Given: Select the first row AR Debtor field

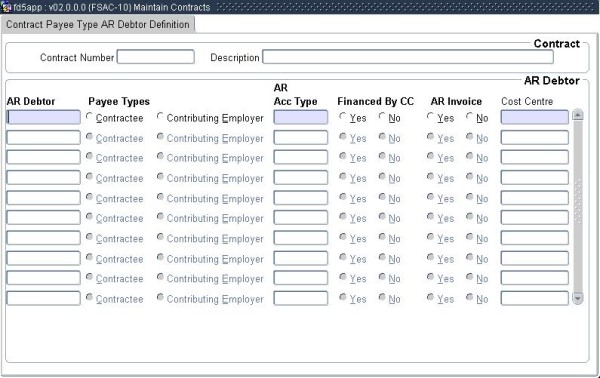Looking at the screenshot, I should point(44,117).
